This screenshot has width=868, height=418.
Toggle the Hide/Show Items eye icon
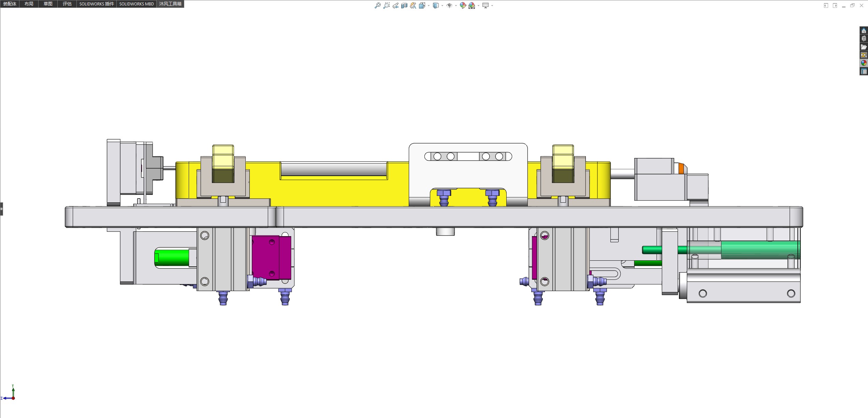tap(449, 5)
